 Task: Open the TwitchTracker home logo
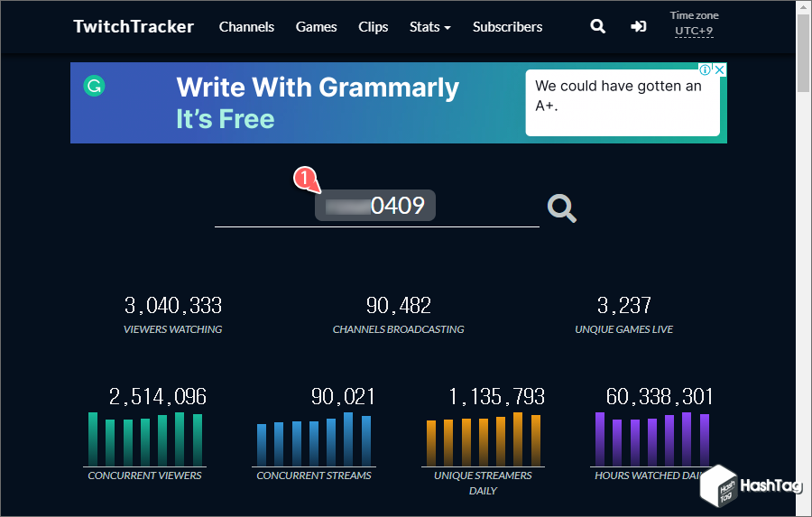pyautogui.click(x=134, y=26)
